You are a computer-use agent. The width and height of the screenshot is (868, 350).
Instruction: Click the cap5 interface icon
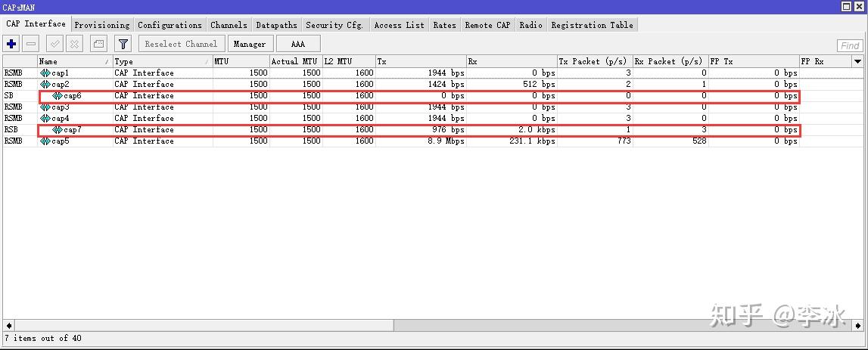(45, 141)
